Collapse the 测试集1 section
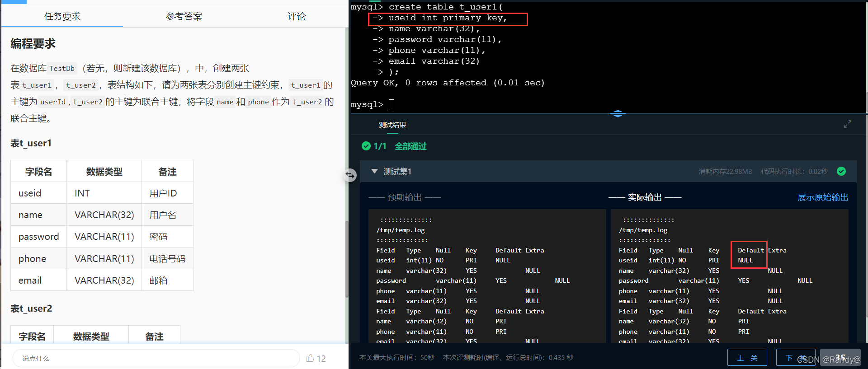868x369 pixels. coord(374,171)
